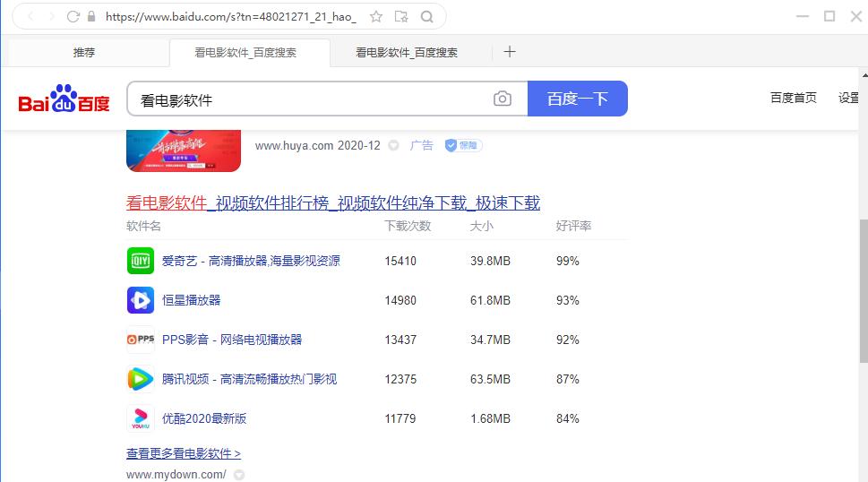Click the www.mydown.com/ source text
This screenshot has width=868, height=482.
[x=176, y=475]
